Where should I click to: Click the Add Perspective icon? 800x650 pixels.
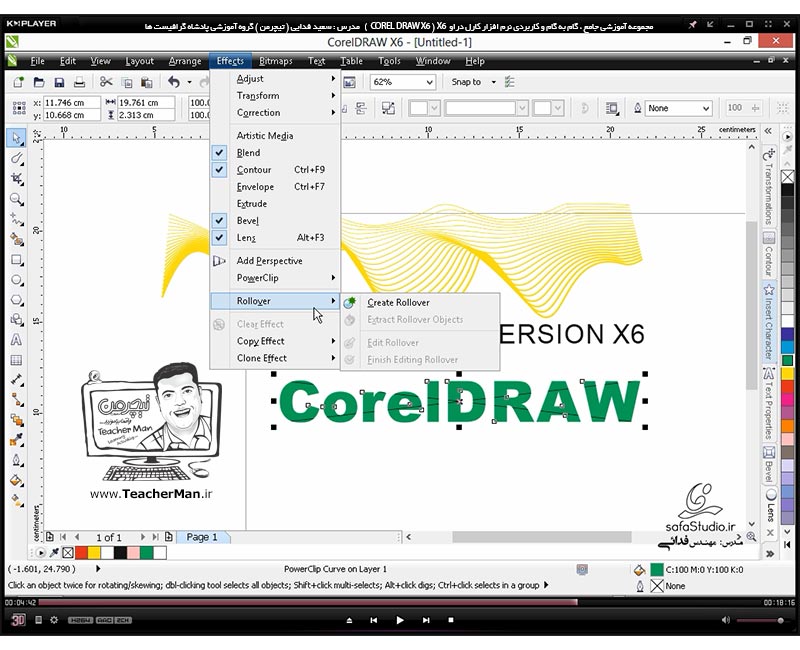tap(219, 261)
